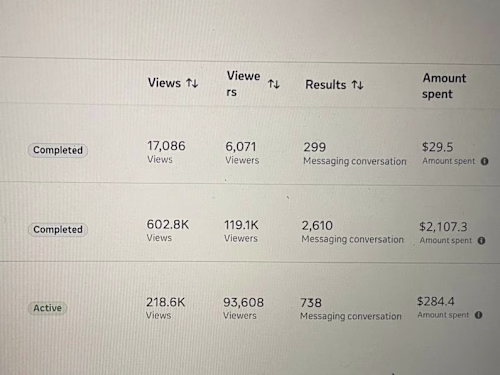
Task: Open info icon beside $284.4 amount spent
Action: tap(478, 315)
